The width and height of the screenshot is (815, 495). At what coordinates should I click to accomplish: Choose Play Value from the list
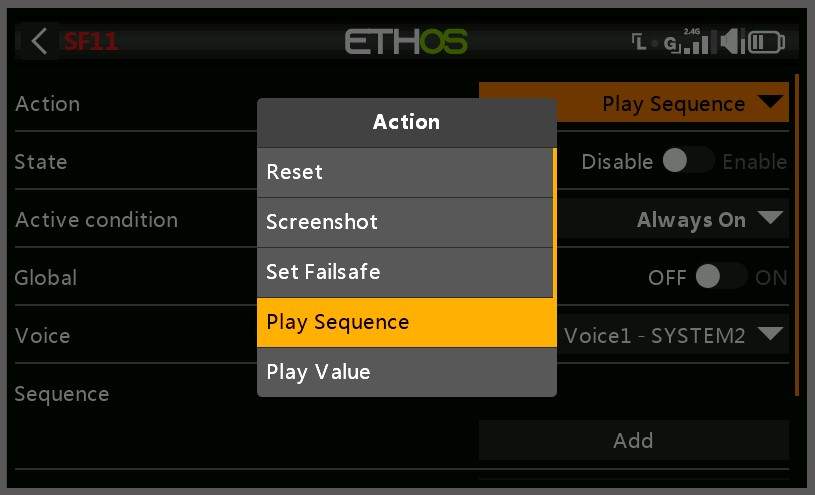[x=404, y=372]
